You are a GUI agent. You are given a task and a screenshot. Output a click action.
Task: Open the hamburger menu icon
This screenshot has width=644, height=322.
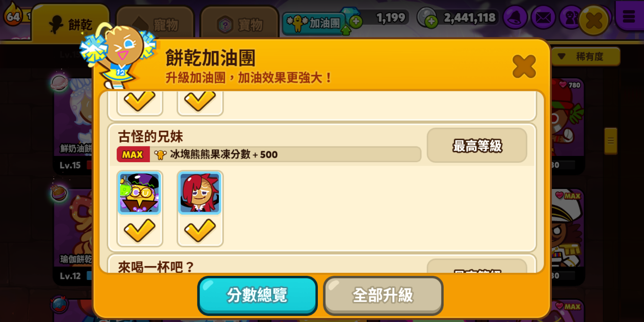click(629, 16)
